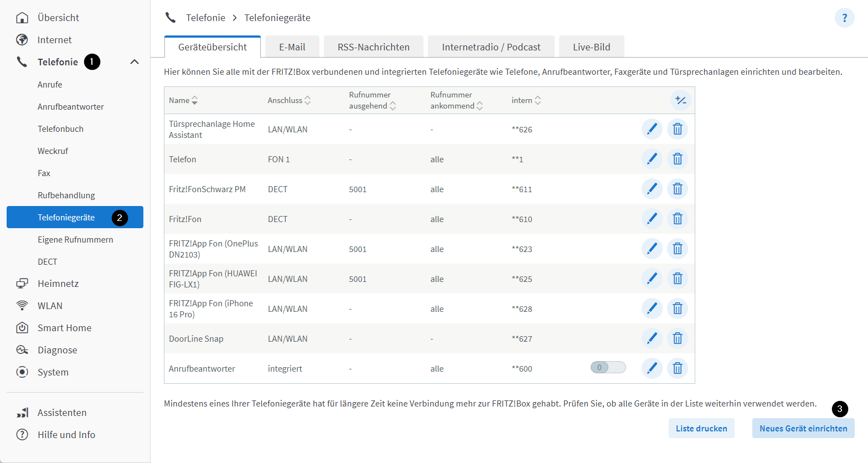Delete the DoorLine Snap device
Viewport: 868px width, 463px height.
pyautogui.click(x=677, y=338)
